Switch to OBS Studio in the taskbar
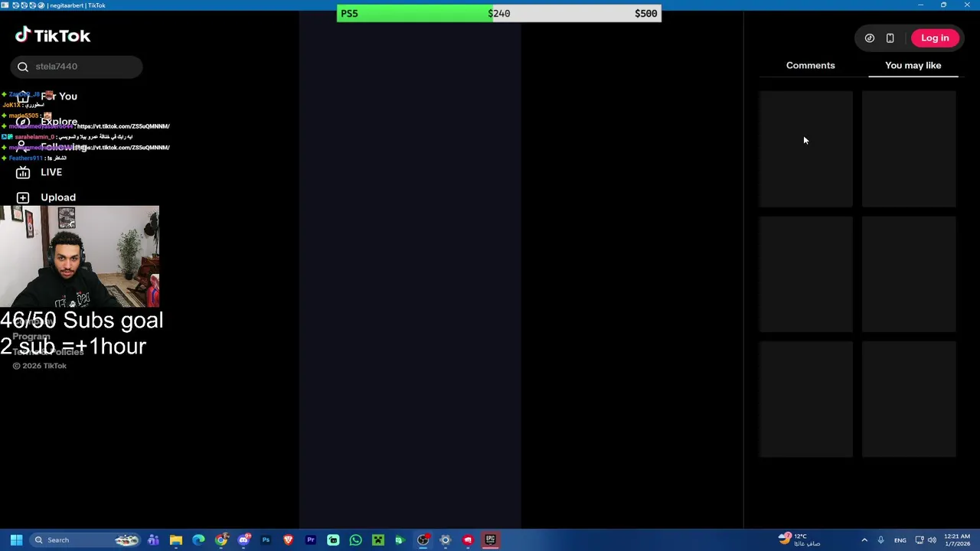Screen dimensions: 980x551 (423, 540)
